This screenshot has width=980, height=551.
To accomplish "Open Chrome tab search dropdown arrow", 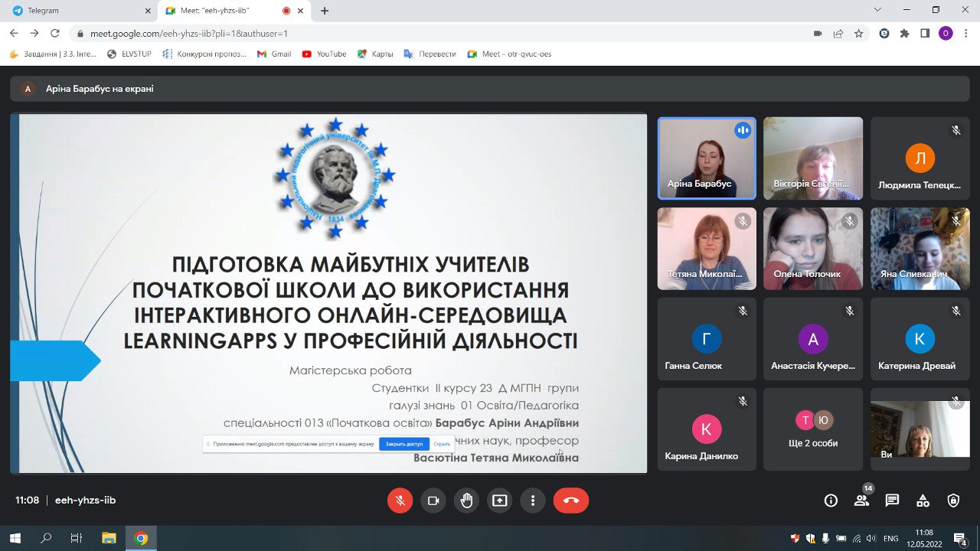I will coord(877,10).
